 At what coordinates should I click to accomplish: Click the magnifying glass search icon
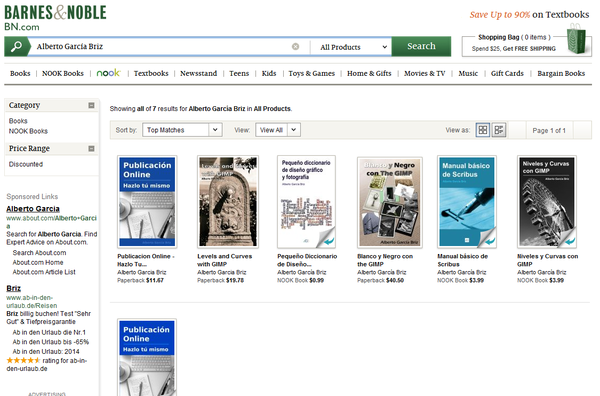pyautogui.click(x=16, y=47)
